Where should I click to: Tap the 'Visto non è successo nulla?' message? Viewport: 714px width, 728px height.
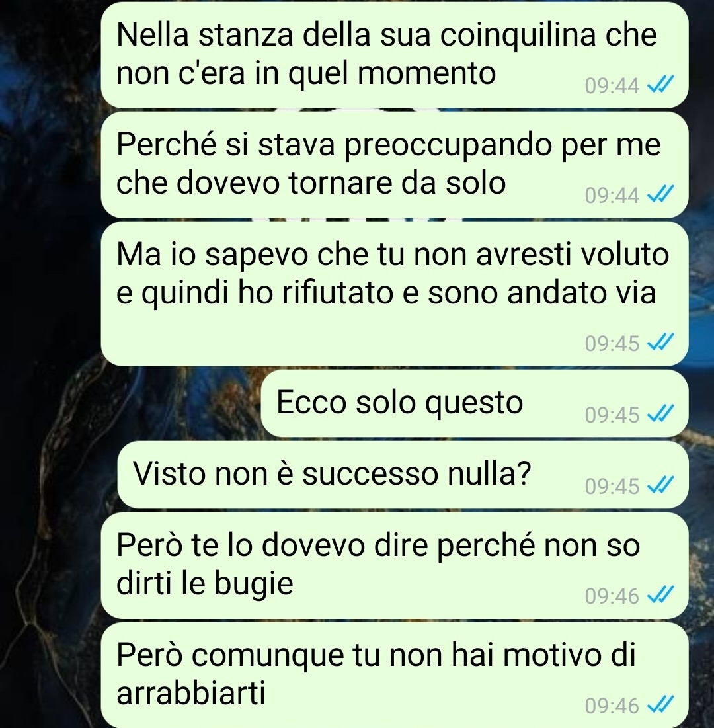coord(403,475)
